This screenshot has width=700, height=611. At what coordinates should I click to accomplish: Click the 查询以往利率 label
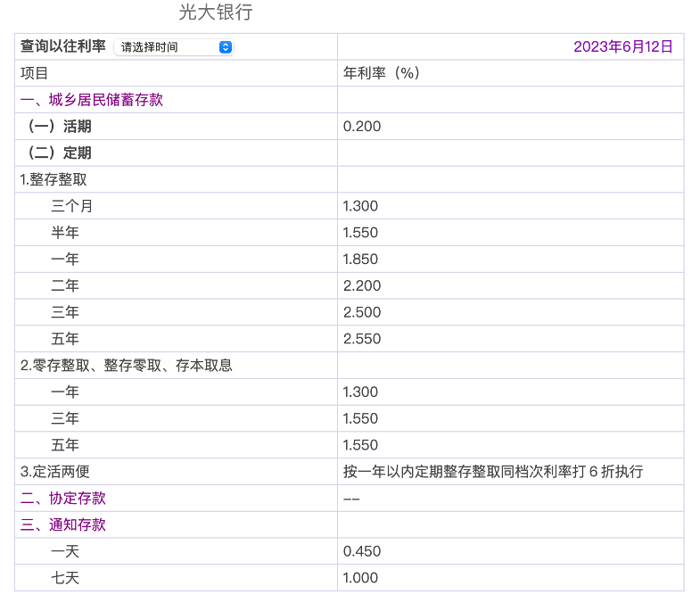(63, 46)
